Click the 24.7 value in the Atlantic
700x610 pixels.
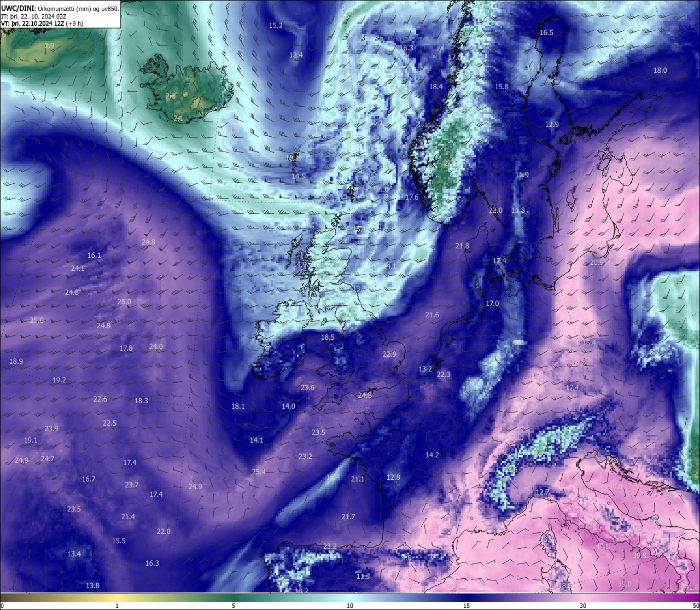point(48,459)
